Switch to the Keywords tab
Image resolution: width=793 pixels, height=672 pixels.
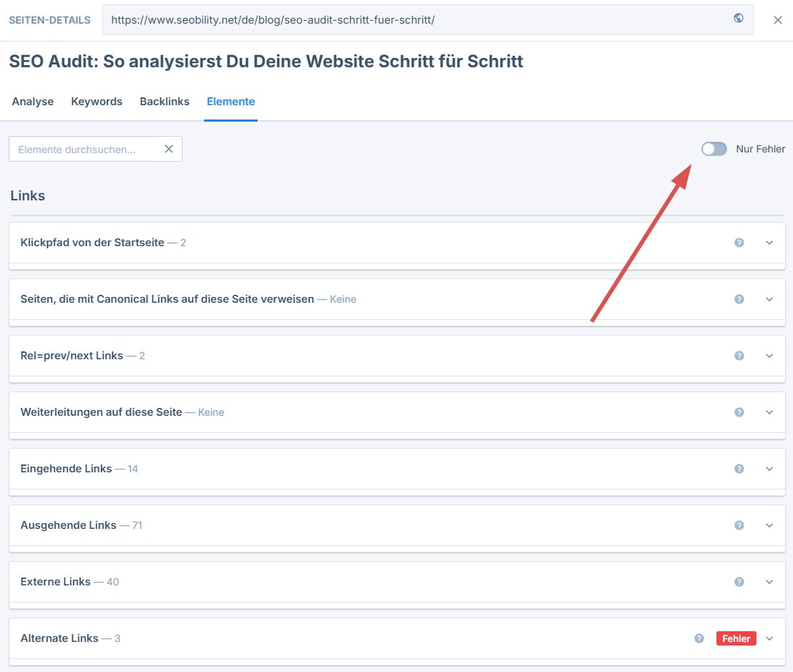[97, 102]
